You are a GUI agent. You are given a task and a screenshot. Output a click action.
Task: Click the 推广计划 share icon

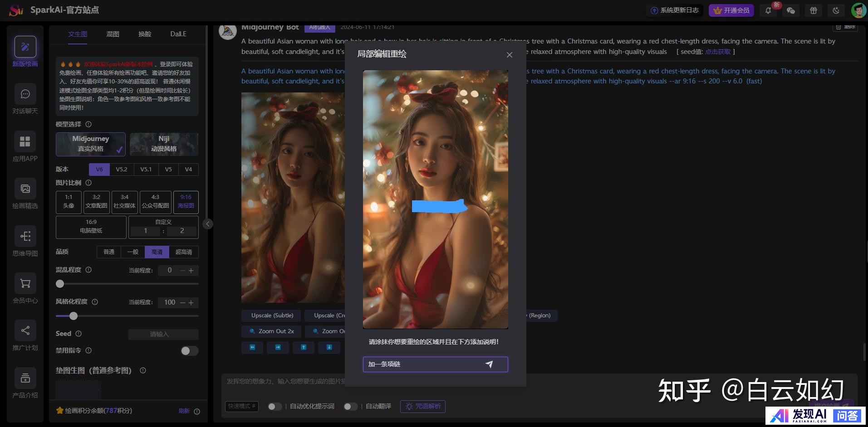(x=25, y=331)
